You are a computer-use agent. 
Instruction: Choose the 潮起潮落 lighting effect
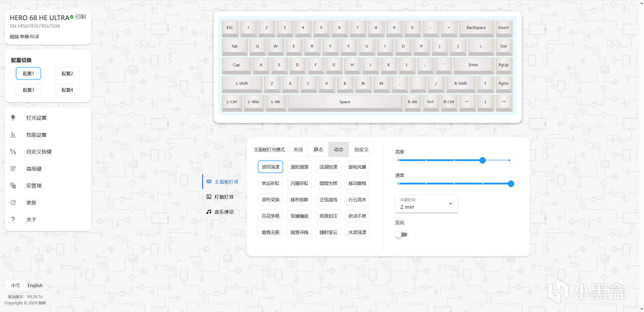[299, 167]
